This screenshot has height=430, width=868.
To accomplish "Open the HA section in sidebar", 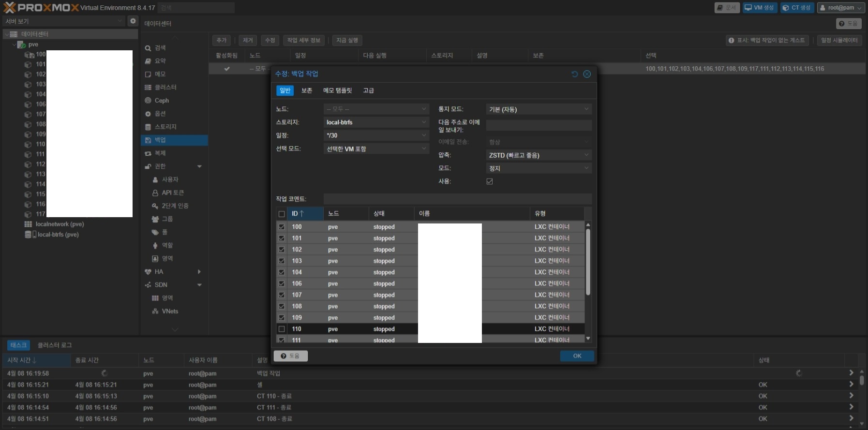I will tap(159, 272).
